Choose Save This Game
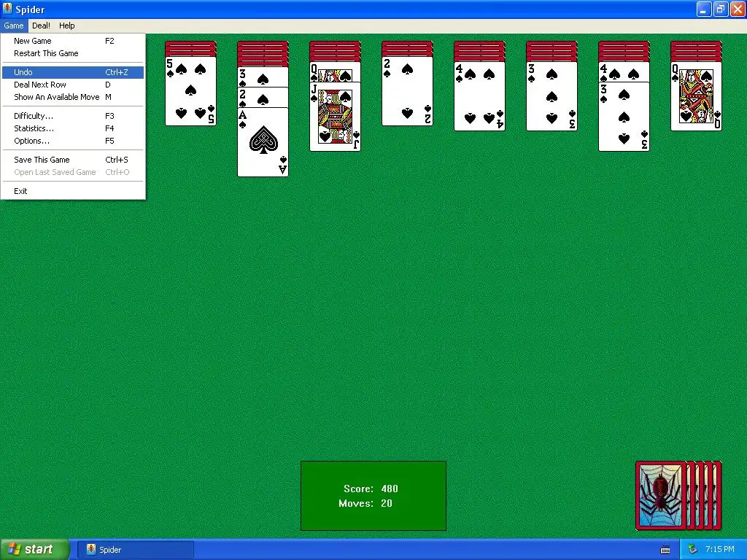 coord(72,160)
